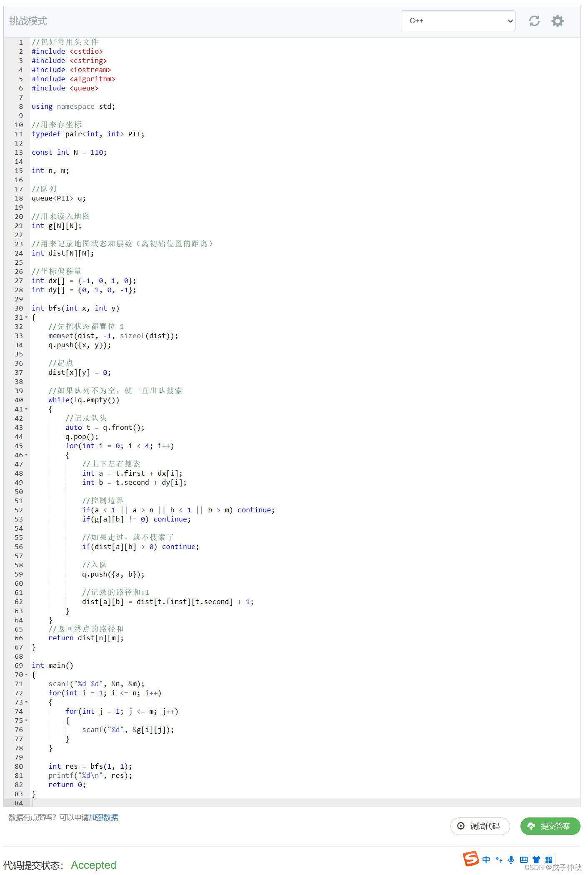Click the upload icon in submit button

pyautogui.click(x=531, y=826)
